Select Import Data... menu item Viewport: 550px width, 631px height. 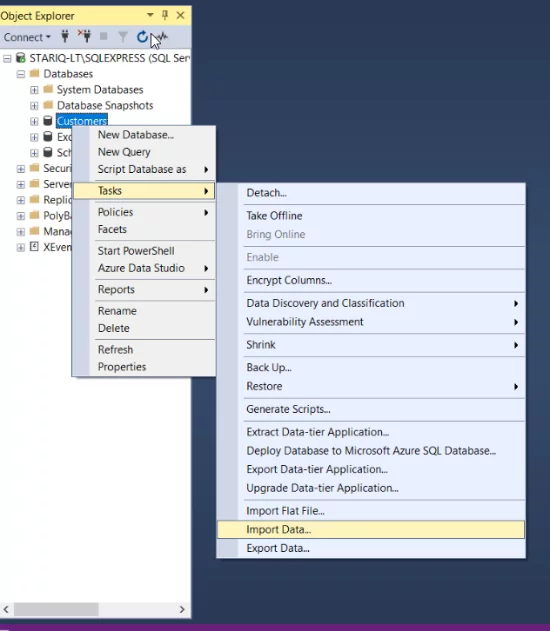pyautogui.click(x=371, y=530)
